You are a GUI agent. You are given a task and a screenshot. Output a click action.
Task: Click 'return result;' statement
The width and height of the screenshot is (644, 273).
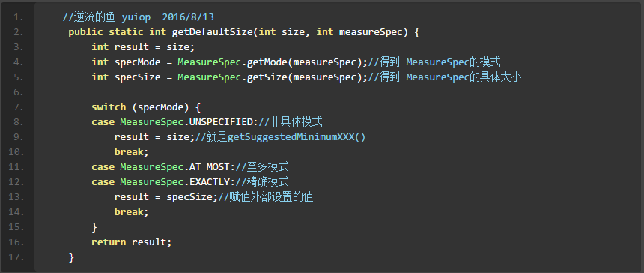pos(132,241)
